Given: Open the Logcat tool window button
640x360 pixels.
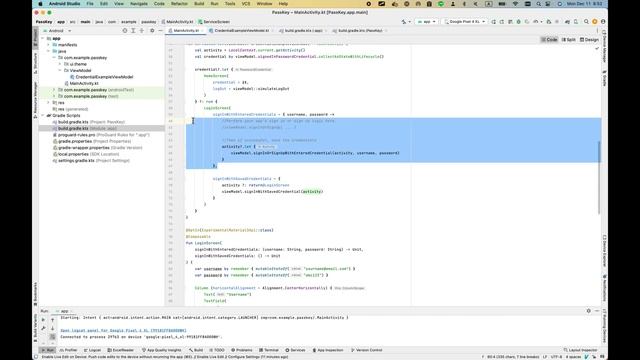Looking at the screenshot, I should coord(92,350).
